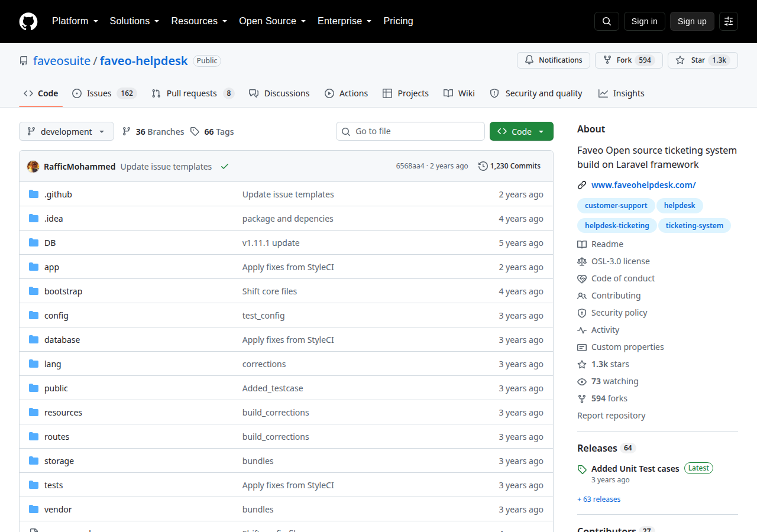Image resolution: width=757 pixels, height=532 pixels.
Task: Click the branches icon beside 36 Branches
Action: [127, 132]
